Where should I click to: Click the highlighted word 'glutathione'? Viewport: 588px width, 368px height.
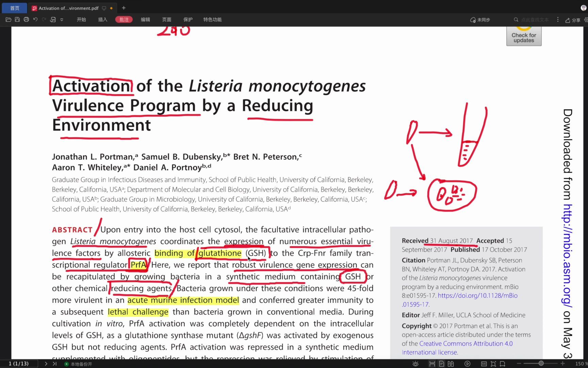[x=220, y=253]
